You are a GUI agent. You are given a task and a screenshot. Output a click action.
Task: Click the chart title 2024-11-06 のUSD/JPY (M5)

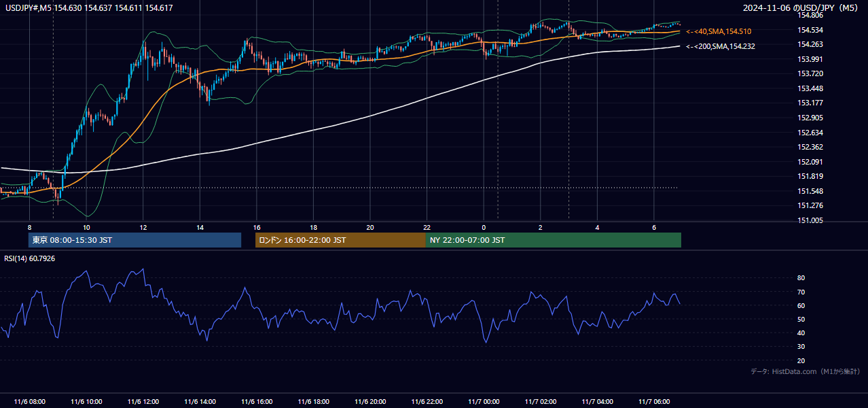click(800, 7)
